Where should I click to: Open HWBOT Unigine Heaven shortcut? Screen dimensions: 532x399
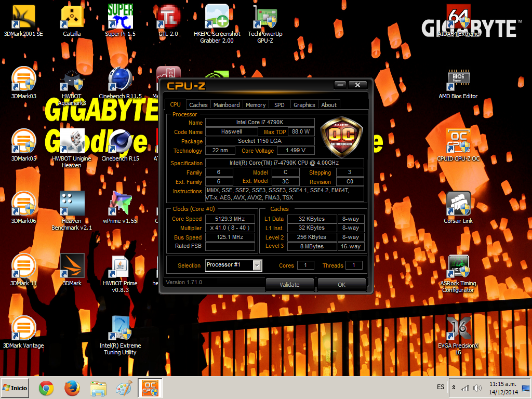[72, 149]
